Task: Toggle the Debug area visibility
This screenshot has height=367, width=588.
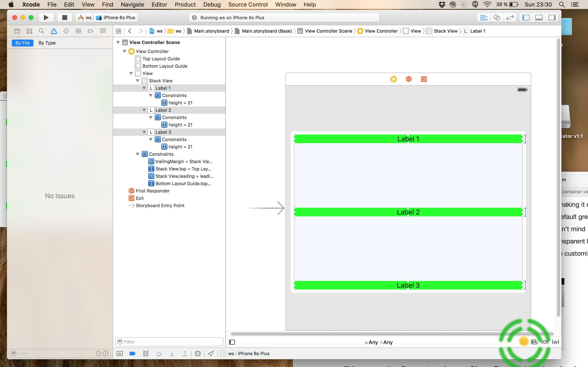Action: 539,18
